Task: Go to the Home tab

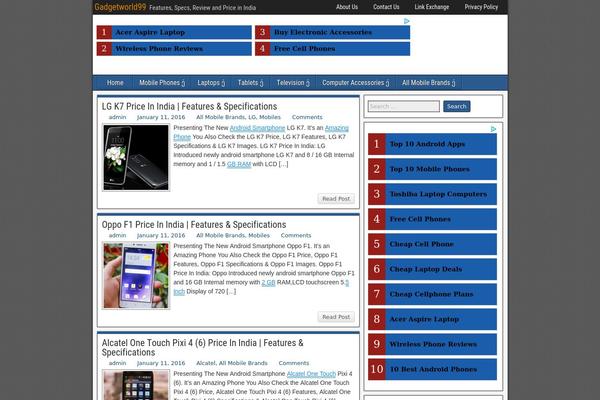Action: coord(115,83)
